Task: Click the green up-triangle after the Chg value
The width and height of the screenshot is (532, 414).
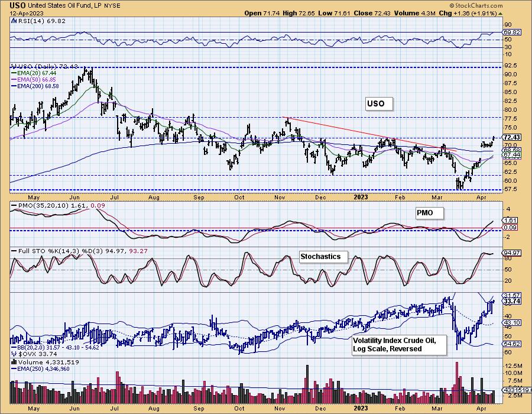Action: pyautogui.click(x=501, y=13)
